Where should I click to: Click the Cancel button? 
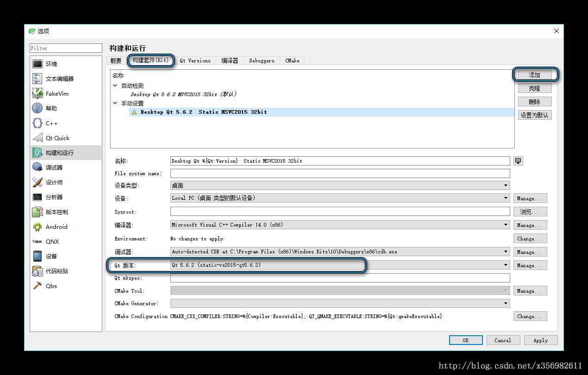[503, 340]
